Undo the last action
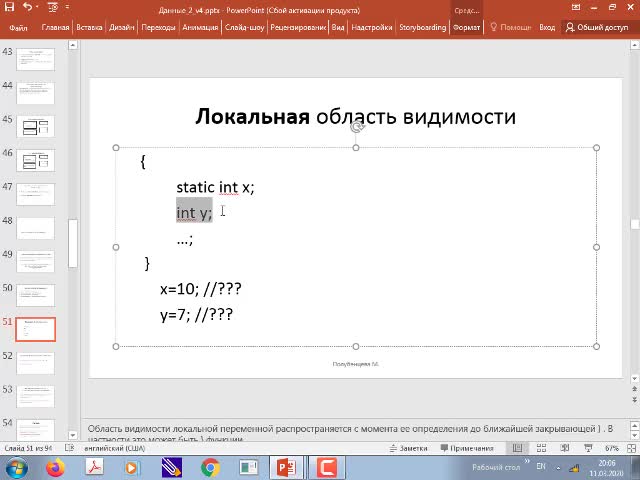640x480 pixels. point(27,7)
